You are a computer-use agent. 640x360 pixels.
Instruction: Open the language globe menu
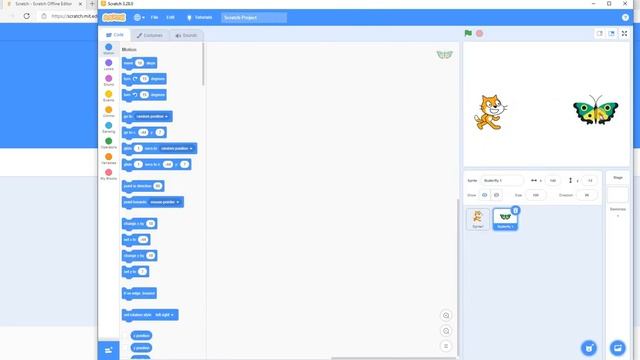139,18
